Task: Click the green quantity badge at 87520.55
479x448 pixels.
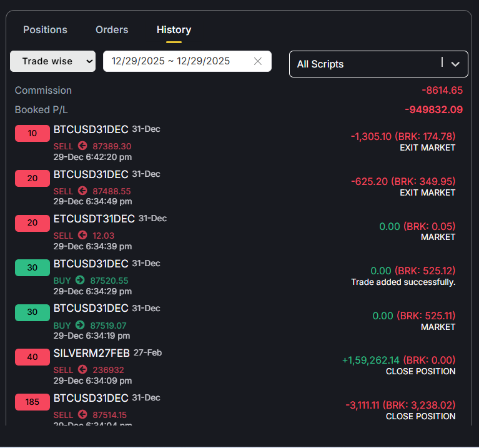Action: pyautogui.click(x=32, y=267)
